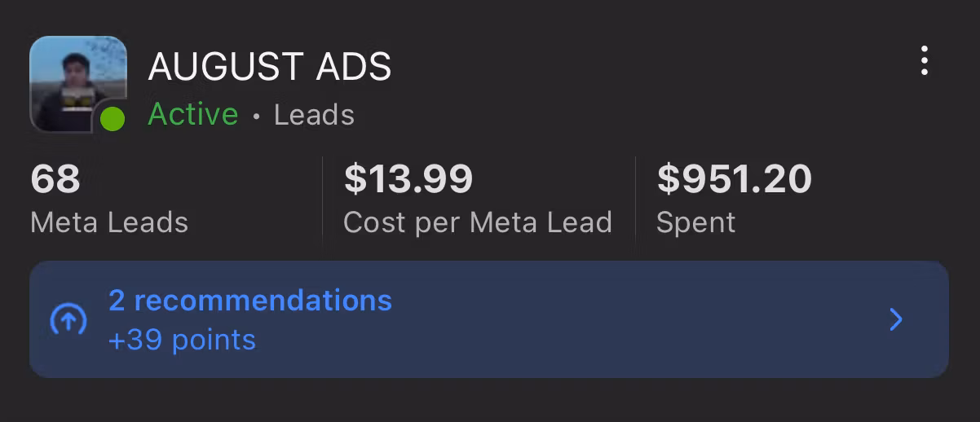This screenshot has width=980, height=422.
Task: Click the divider between Meta Leads and Cost
Action: 323,200
